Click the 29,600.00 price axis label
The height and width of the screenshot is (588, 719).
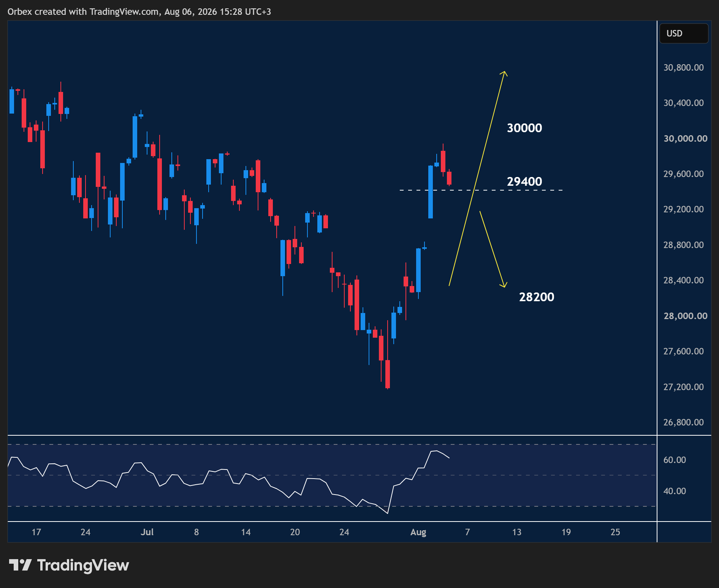coord(683,174)
